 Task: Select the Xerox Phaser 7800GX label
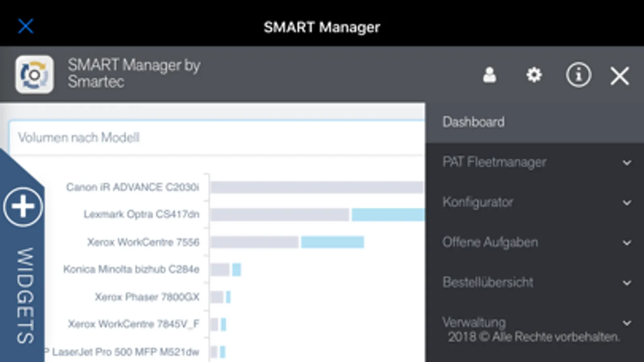(147, 297)
